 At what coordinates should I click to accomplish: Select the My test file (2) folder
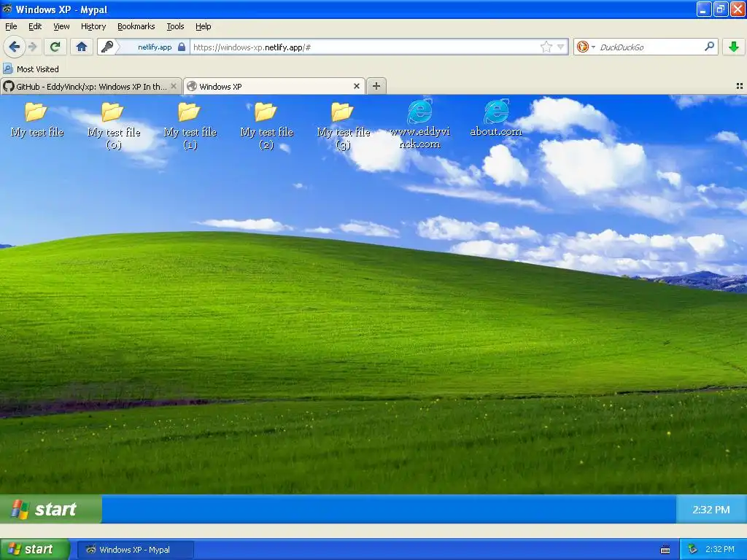click(266, 125)
